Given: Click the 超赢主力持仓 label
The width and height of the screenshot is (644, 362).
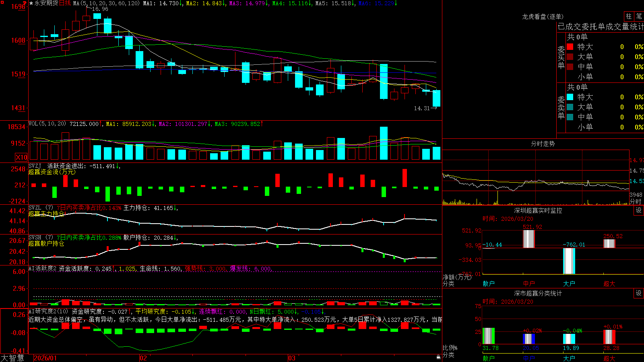Looking at the screenshot, I should pos(46,214).
